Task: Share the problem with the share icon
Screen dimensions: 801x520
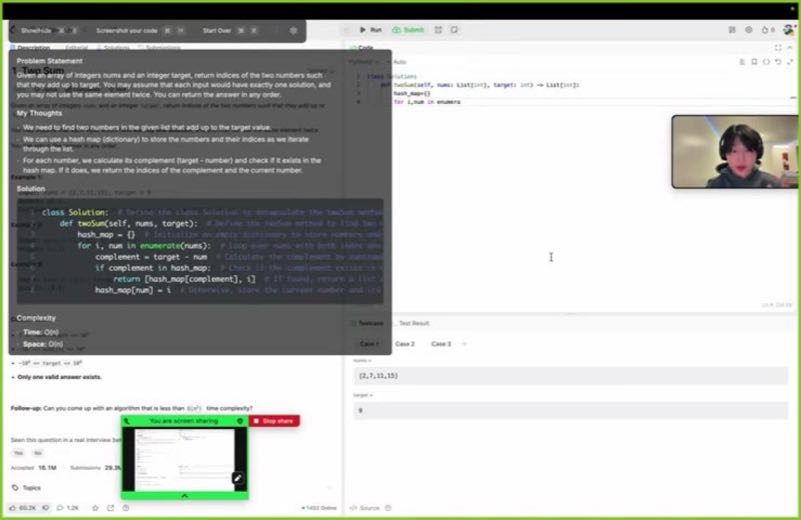Action: [x=110, y=508]
